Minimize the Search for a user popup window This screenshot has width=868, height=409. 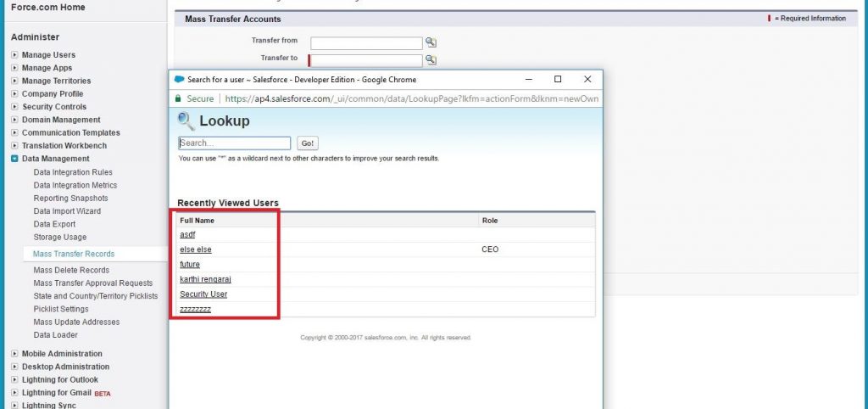(x=529, y=79)
